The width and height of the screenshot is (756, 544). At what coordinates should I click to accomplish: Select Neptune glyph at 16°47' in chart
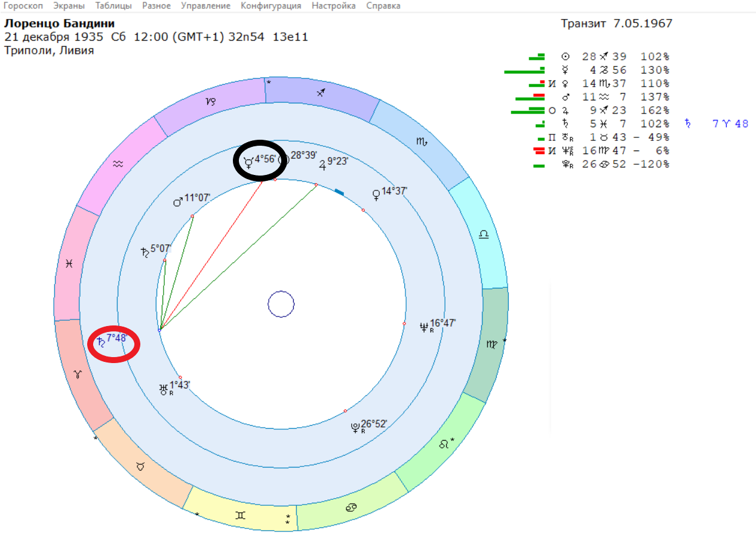pyautogui.click(x=425, y=327)
